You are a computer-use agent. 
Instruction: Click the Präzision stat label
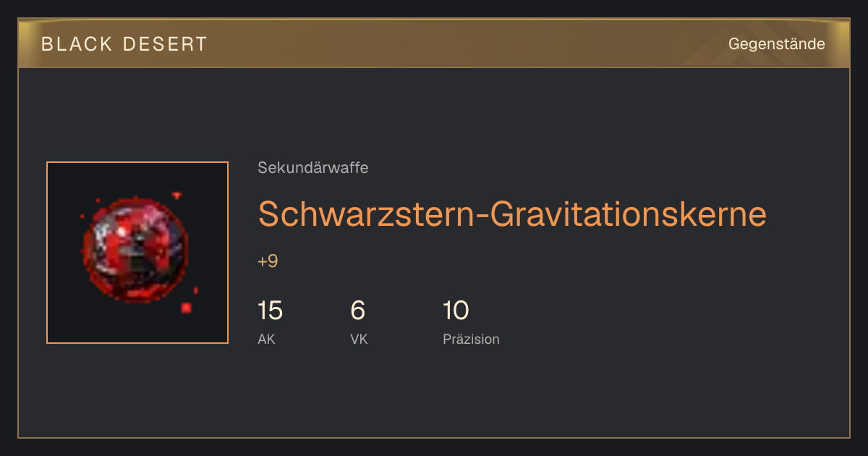[x=471, y=339]
